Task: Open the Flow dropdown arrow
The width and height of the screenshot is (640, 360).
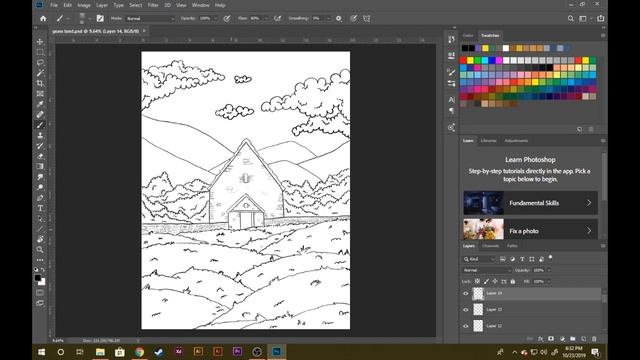Action: point(266,18)
